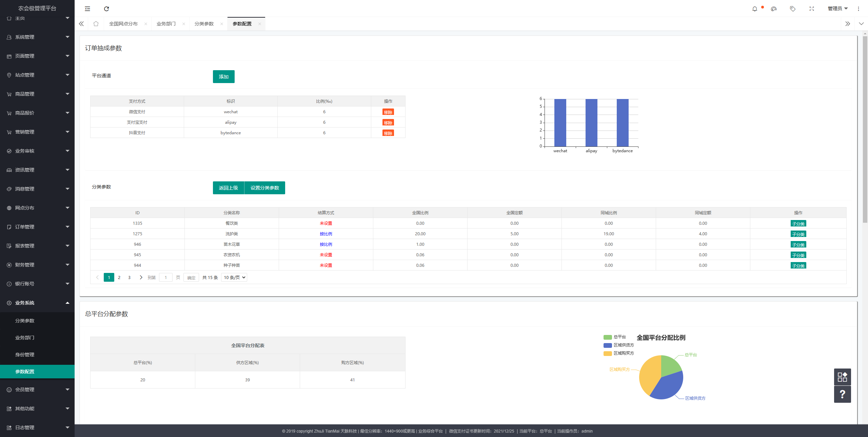The height and width of the screenshot is (437, 868).
Task: Expand the 银行账号 menu
Action: point(37,284)
